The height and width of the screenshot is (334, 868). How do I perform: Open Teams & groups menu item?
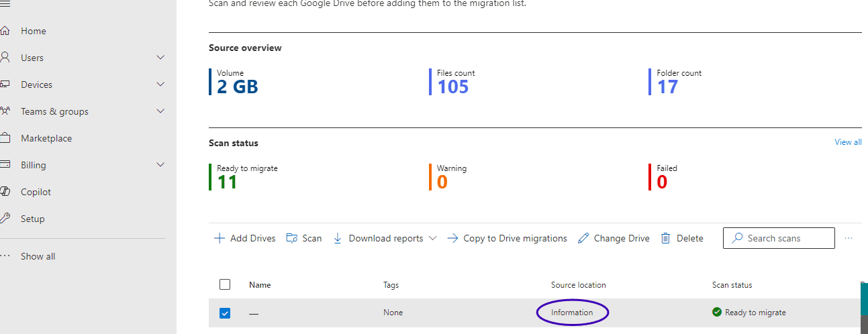[x=54, y=111]
